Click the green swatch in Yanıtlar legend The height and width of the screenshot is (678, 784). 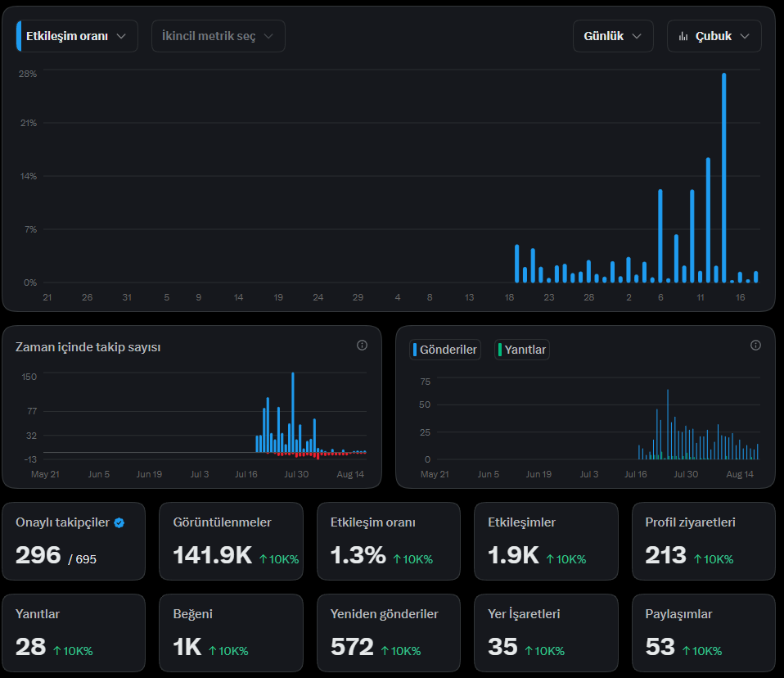tap(500, 350)
